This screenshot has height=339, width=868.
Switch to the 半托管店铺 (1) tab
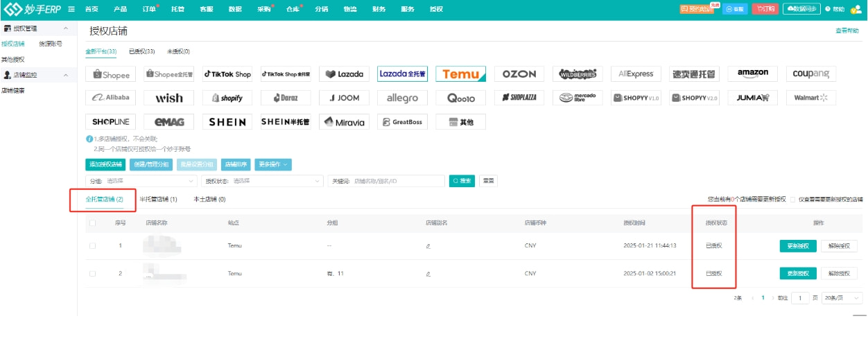click(158, 200)
